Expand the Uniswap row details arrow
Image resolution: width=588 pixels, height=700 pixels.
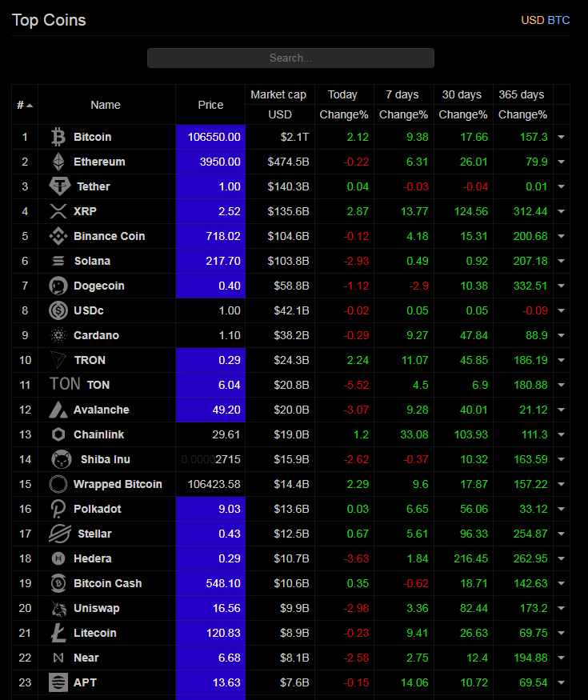pos(562,608)
